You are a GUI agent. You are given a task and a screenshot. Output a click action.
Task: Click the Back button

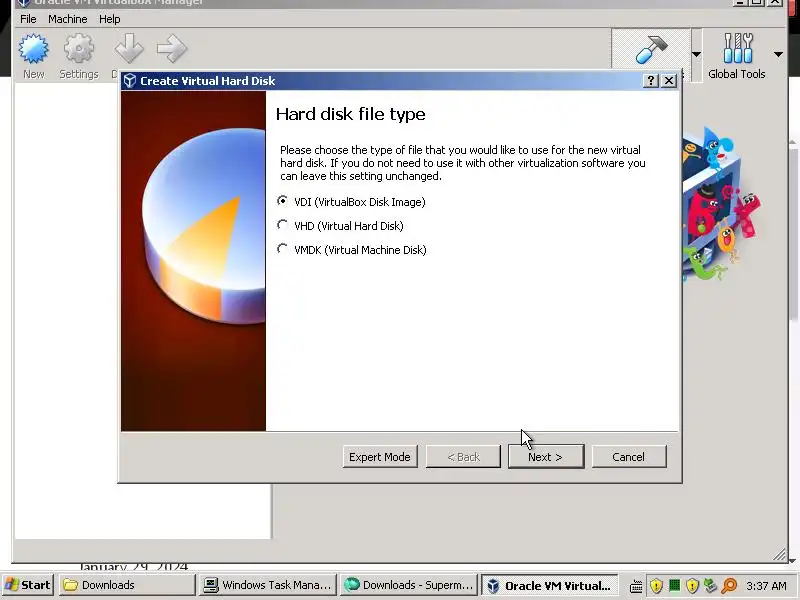pyautogui.click(x=463, y=457)
